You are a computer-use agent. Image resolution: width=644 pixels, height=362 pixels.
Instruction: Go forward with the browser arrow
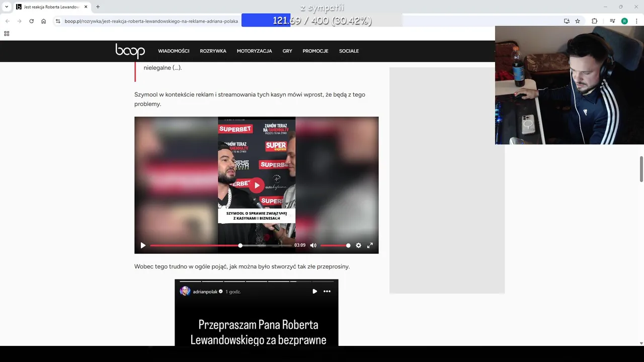(19, 21)
